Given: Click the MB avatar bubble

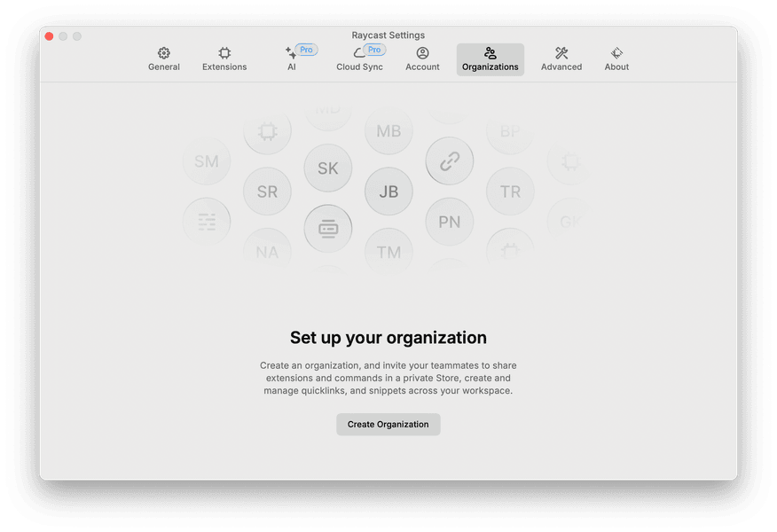Looking at the screenshot, I should (x=388, y=130).
